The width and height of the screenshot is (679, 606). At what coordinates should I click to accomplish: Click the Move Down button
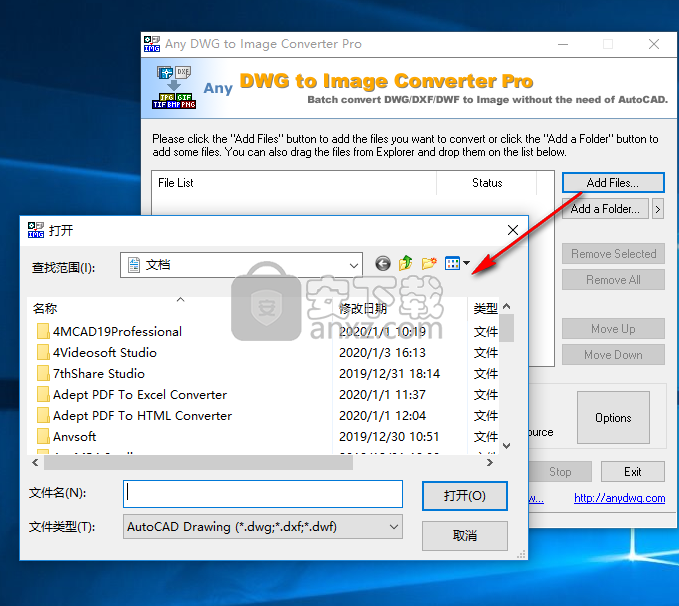pyautogui.click(x=614, y=355)
